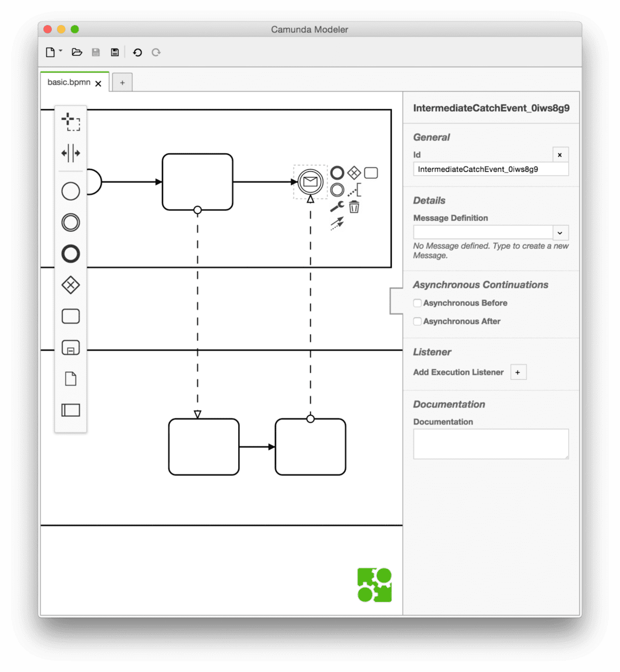This screenshot has width=620, height=672.
Task: Append end event from context pad
Action: (x=338, y=173)
